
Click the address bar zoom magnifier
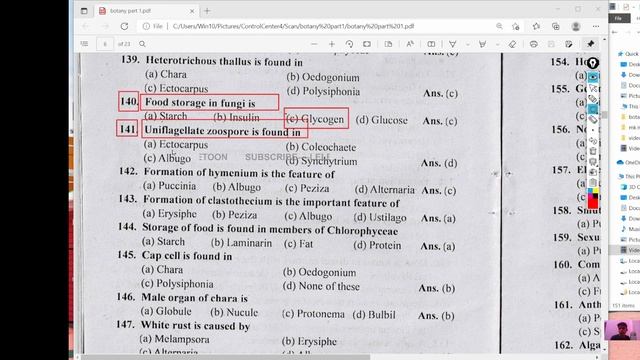[499, 27]
